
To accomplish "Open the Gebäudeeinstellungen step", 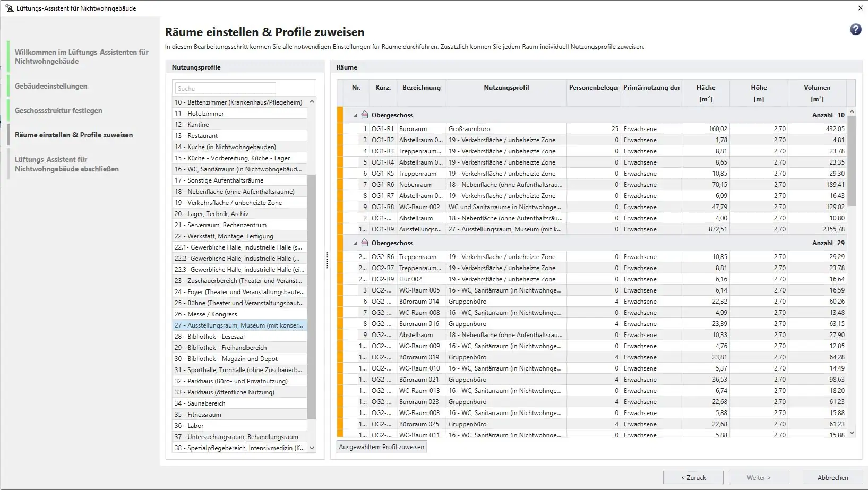I will tap(51, 86).
